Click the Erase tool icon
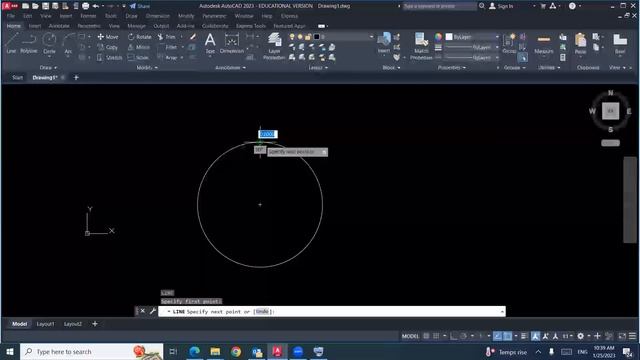The height and width of the screenshot is (360, 640). pyautogui.click(x=193, y=37)
